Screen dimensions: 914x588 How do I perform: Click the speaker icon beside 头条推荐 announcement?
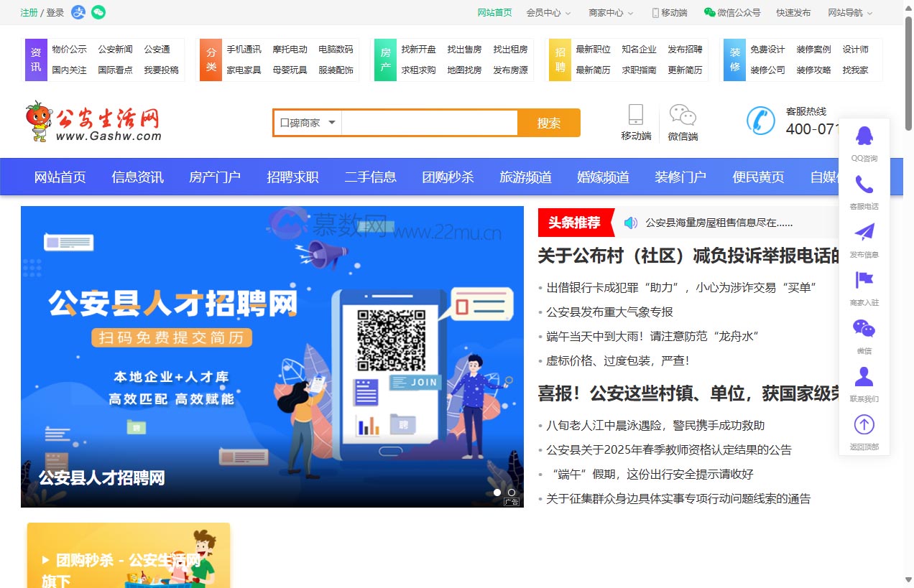(x=630, y=221)
